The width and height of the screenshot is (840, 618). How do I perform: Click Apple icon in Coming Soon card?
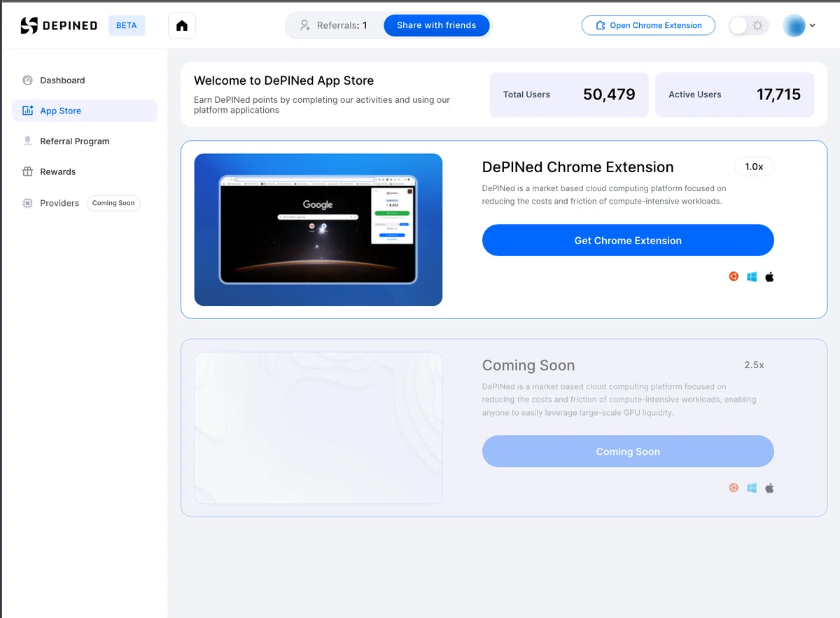(769, 489)
